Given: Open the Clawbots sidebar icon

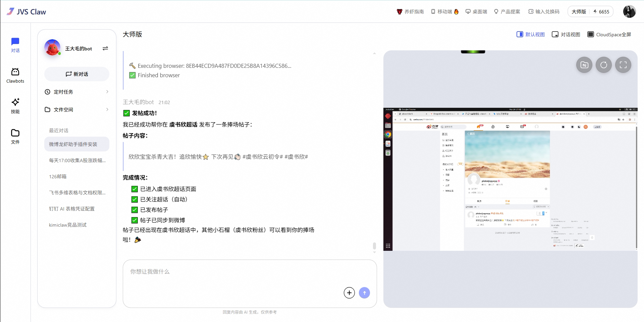Looking at the screenshot, I should click(15, 75).
